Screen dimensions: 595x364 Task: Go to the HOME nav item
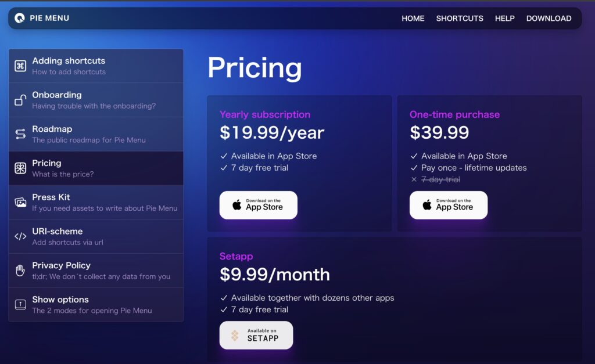pyautogui.click(x=413, y=18)
